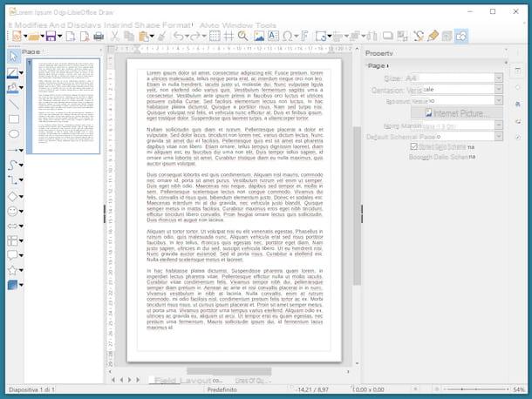
Task: Click the Save floppy disk icon
Action: 51,36
